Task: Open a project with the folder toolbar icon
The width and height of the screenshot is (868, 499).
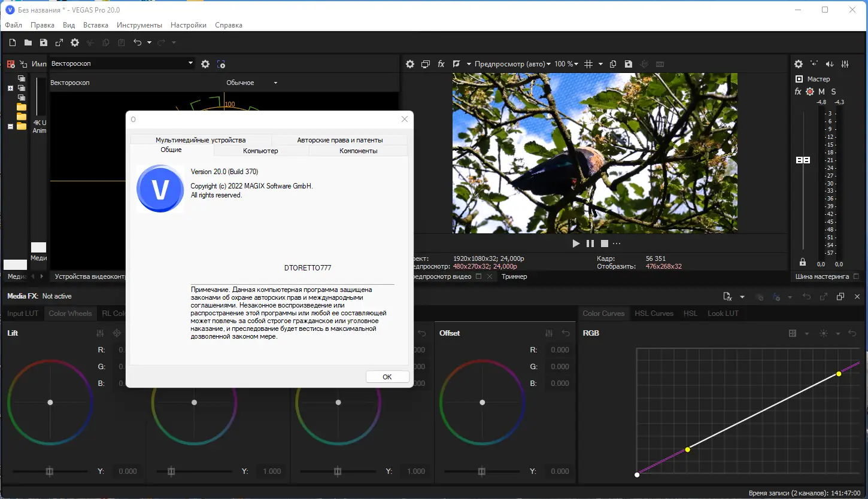Action: point(28,42)
